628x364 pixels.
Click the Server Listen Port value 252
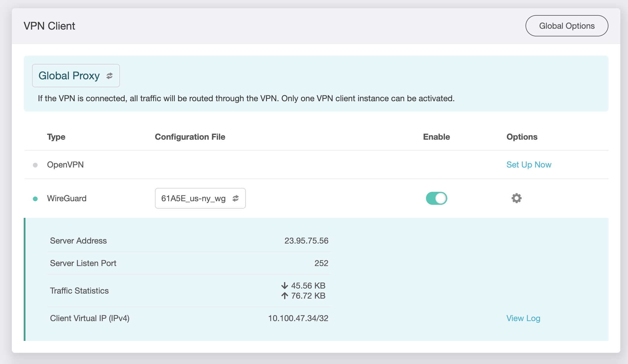(321, 263)
